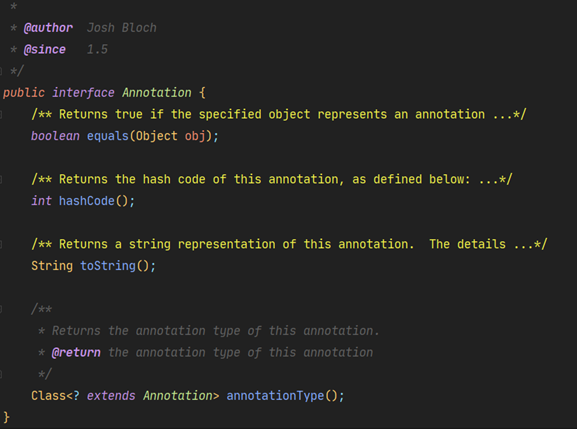The image size is (577, 429).
Task: Click the interface keyword
Action: (x=83, y=93)
